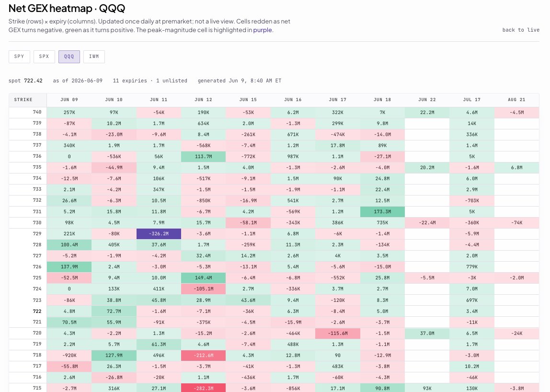Click the JUN 09 expiry header
The width and height of the screenshot is (550, 392).
(x=69, y=100)
